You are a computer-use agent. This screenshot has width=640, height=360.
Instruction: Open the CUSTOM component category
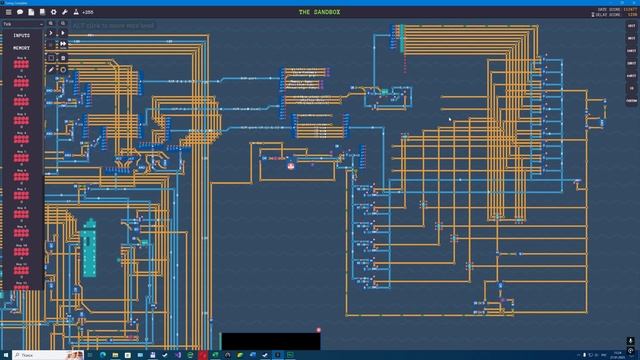[x=631, y=101]
